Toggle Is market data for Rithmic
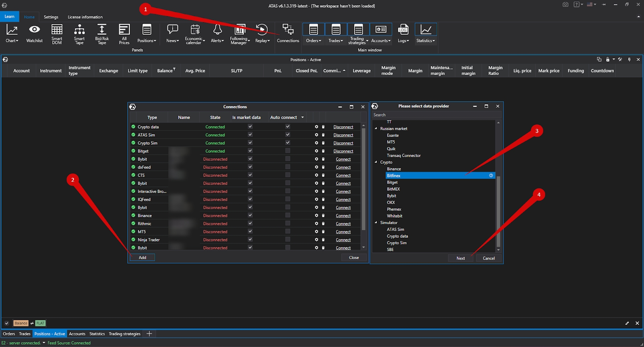 coord(250,223)
